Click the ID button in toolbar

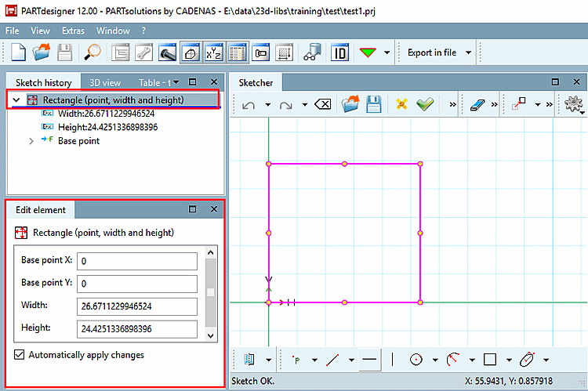tap(339, 52)
